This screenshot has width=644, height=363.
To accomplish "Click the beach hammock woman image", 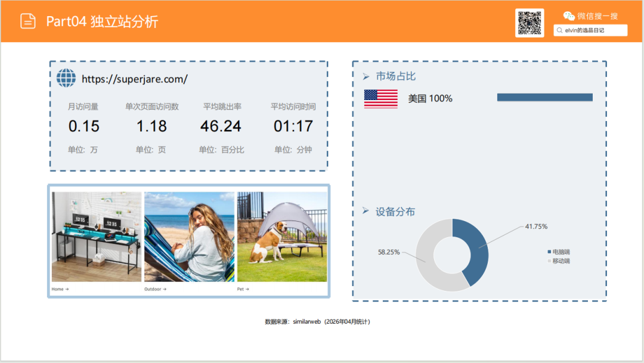I will click(189, 237).
